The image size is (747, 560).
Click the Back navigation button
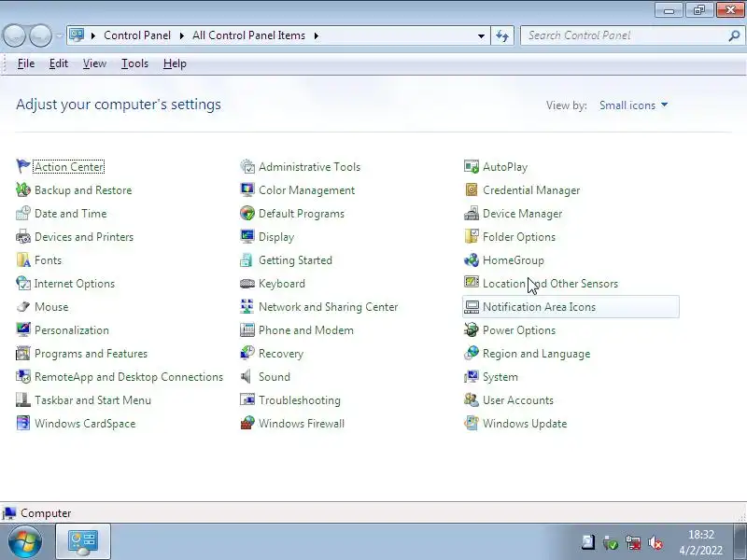(x=14, y=35)
